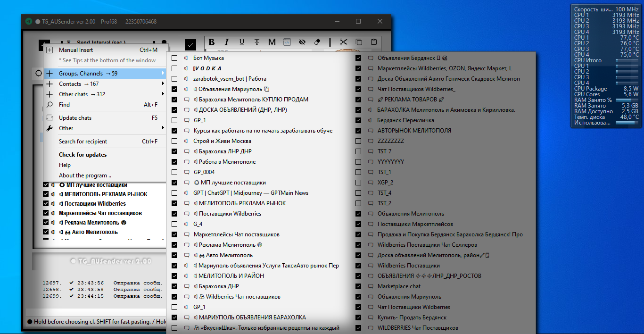The height and width of the screenshot is (334, 644).
Task: Check the Бот Музыка checkbox
Action: 174,58
